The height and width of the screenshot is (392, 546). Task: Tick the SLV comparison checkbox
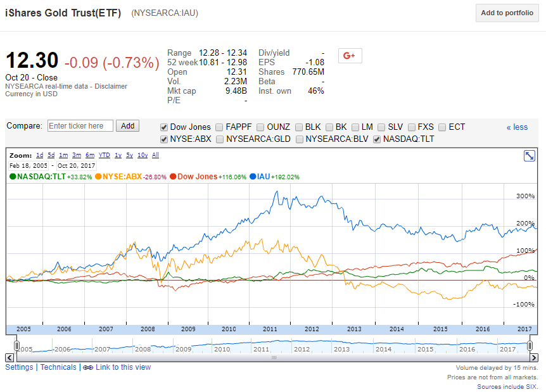(x=381, y=127)
